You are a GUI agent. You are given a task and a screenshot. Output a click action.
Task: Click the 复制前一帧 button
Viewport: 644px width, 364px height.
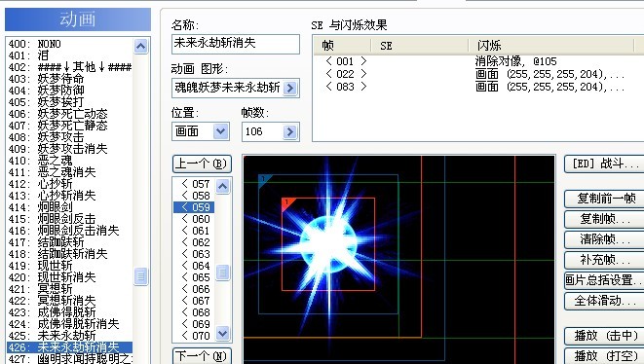[605, 199]
